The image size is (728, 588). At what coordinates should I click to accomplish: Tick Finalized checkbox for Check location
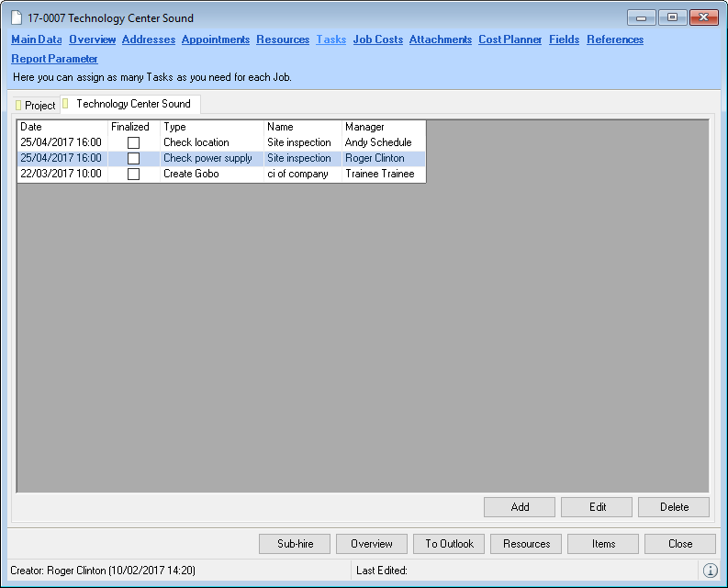pyautogui.click(x=133, y=143)
